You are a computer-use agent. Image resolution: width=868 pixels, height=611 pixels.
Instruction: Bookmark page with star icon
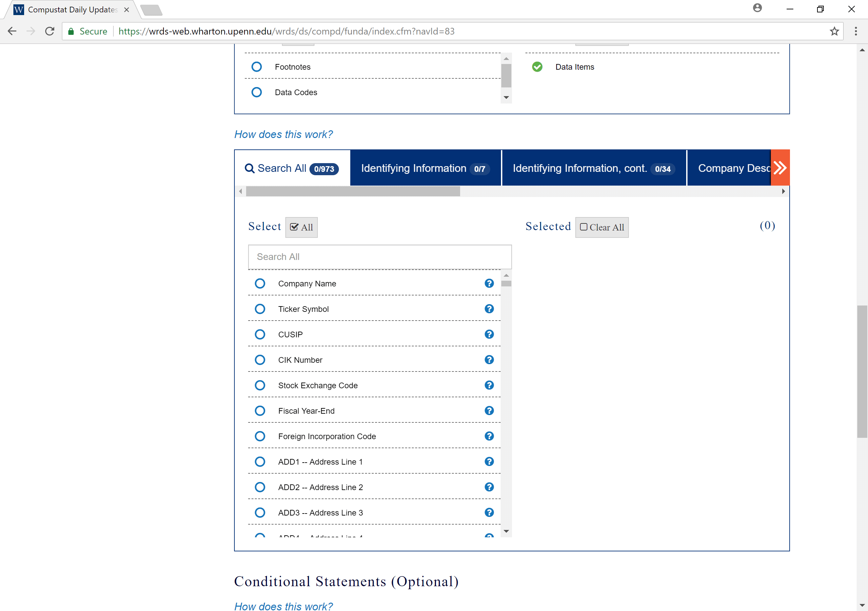pyautogui.click(x=834, y=31)
